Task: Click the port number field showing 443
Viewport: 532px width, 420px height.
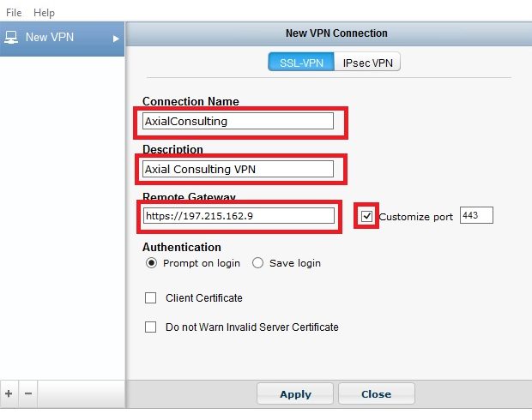Action: pos(476,215)
